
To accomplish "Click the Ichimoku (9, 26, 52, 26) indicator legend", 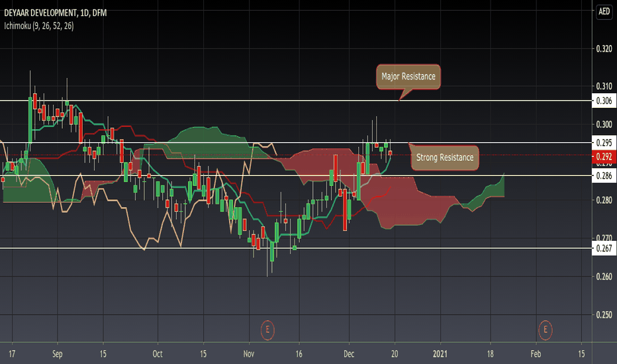I will [38, 26].
